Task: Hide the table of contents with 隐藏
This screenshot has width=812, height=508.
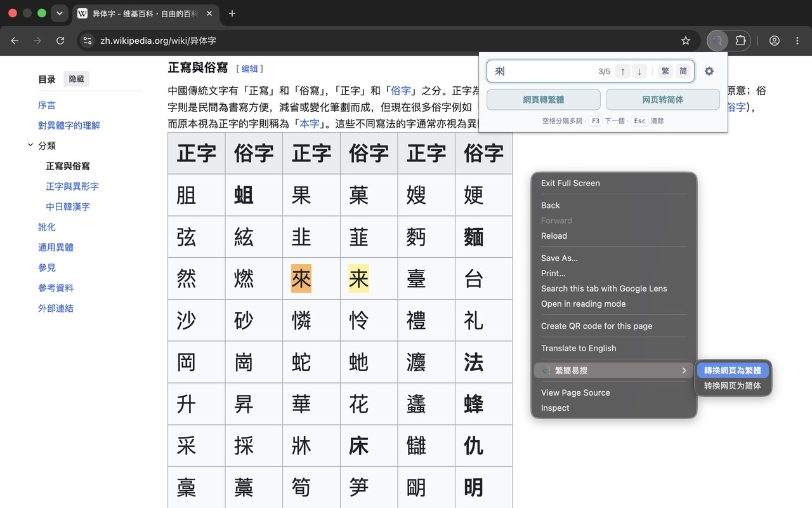Action: click(76, 79)
